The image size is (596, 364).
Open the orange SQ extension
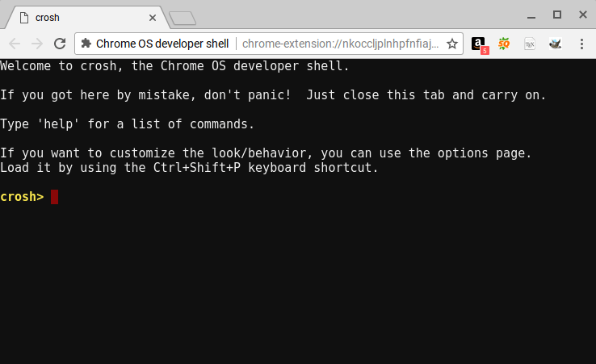point(504,44)
